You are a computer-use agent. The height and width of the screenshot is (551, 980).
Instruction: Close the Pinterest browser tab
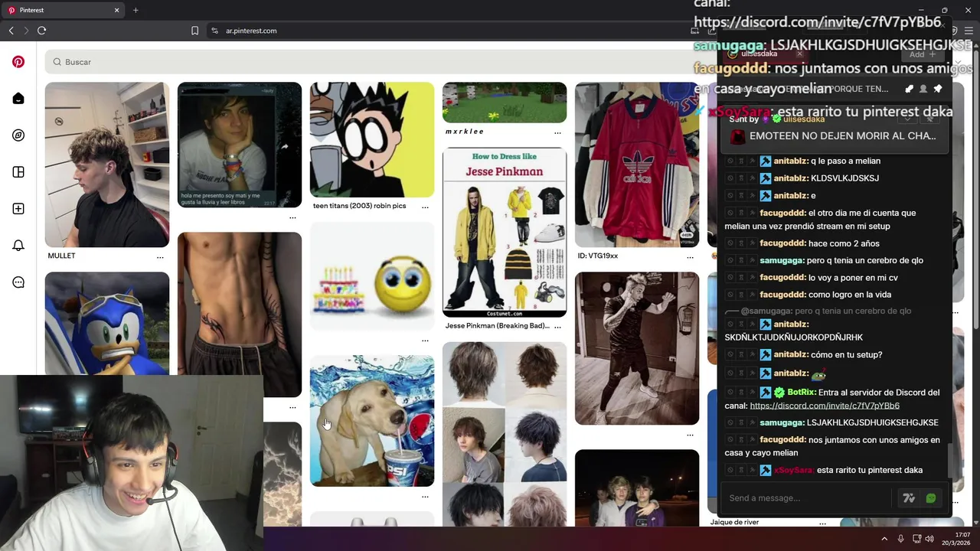tap(117, 10)
